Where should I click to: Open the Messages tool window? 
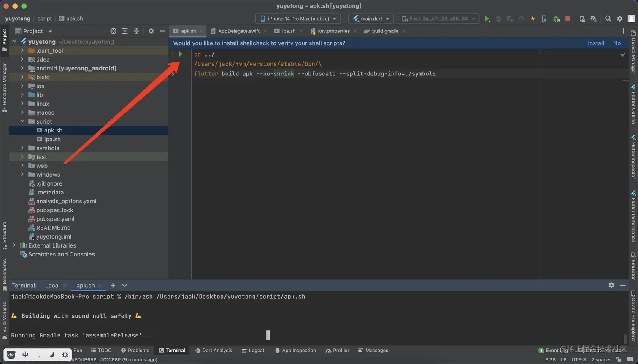point(373,351)
